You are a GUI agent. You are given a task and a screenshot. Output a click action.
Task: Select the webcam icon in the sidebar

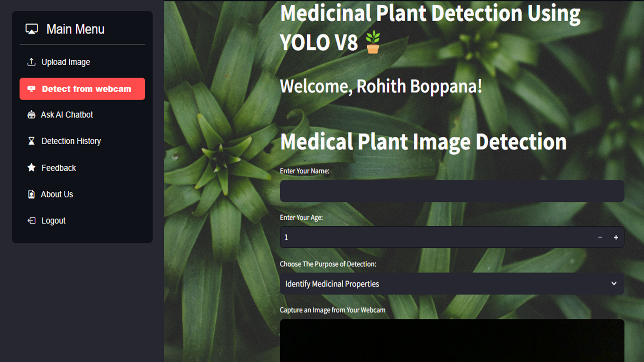[x=32, y=88]
